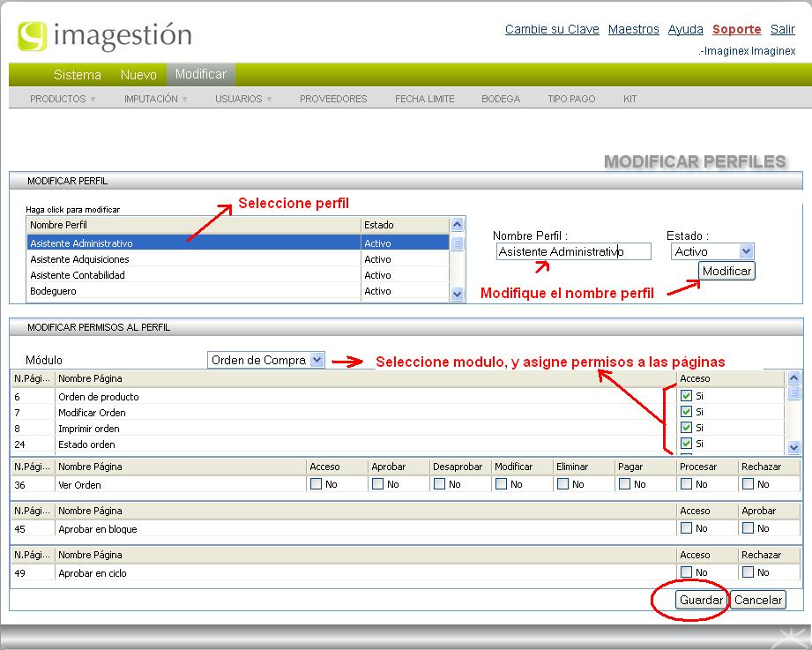Click the Nombre Perfil text field
Image resolution: width=812 pixels, height=650 pixels.
click(x=573, y=251)
